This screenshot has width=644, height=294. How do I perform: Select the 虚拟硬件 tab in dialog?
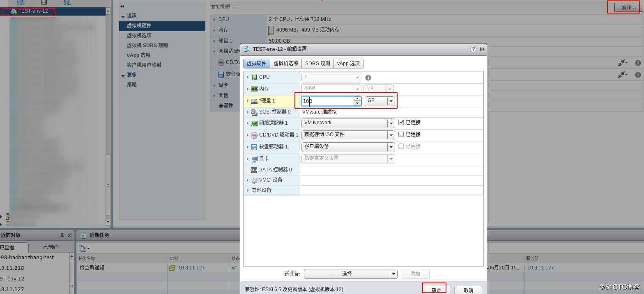[257, 64]
